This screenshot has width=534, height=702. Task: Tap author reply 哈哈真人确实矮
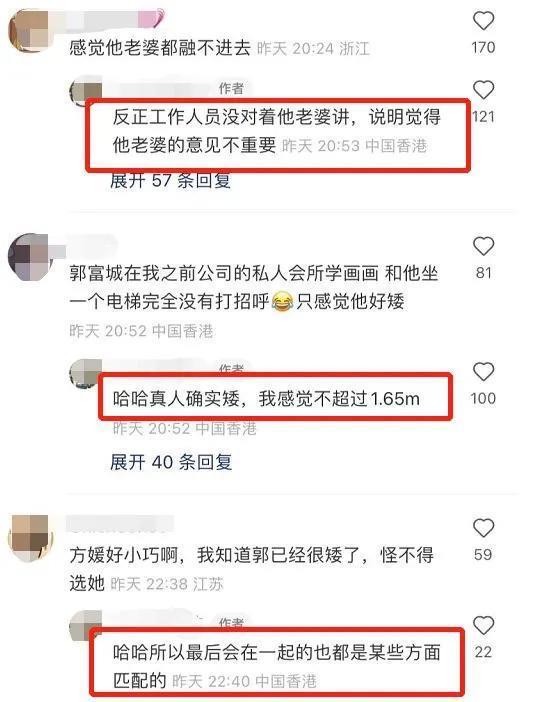click(x=266, y=398)
